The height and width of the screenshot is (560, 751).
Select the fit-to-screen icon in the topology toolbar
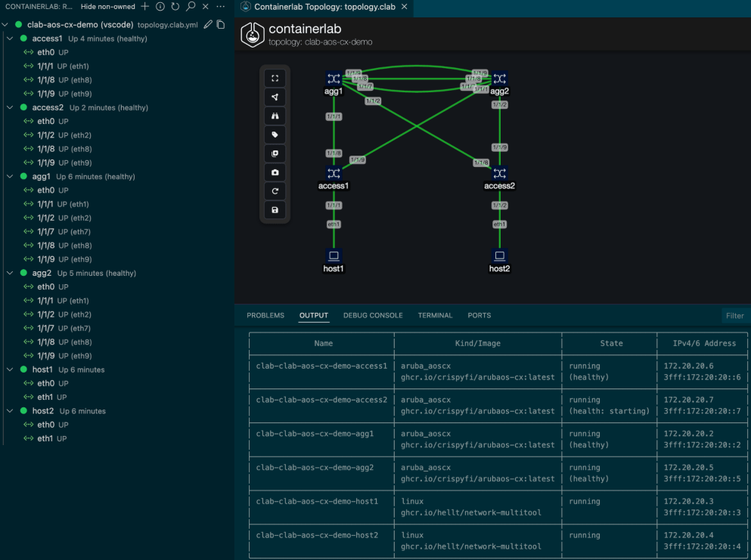tap(275, 78)
